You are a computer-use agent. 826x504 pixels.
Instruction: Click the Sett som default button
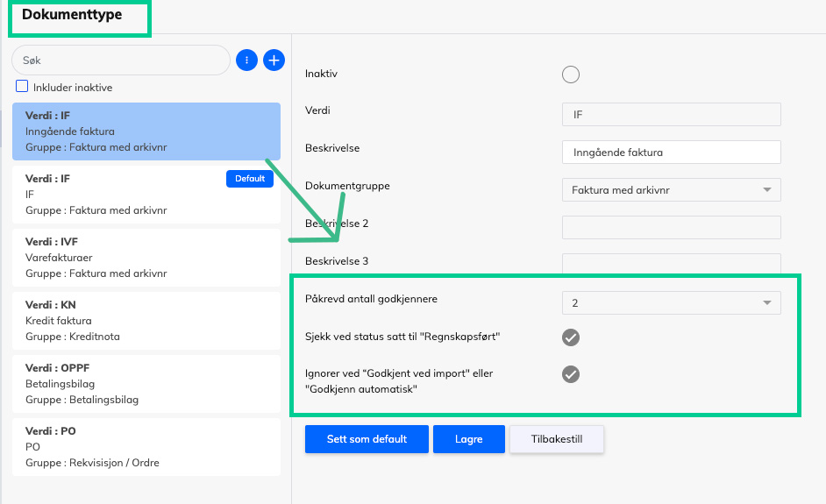coord(367,439)
